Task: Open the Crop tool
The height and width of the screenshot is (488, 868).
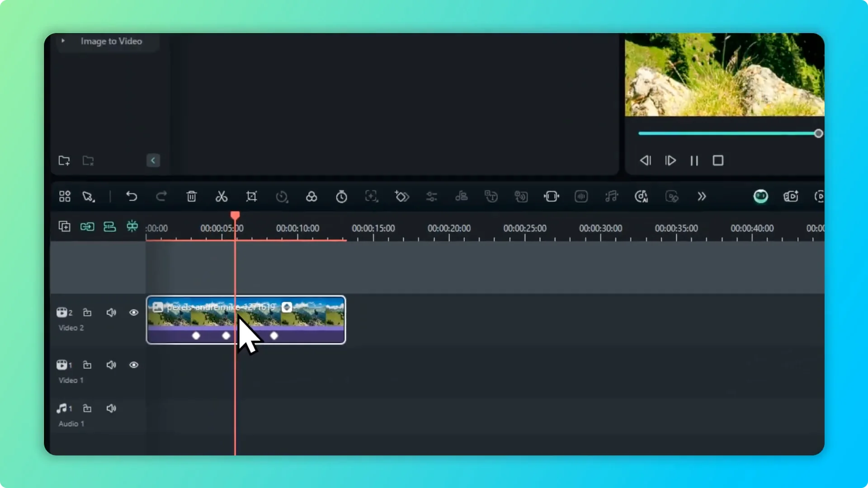Action: point(251,197)
